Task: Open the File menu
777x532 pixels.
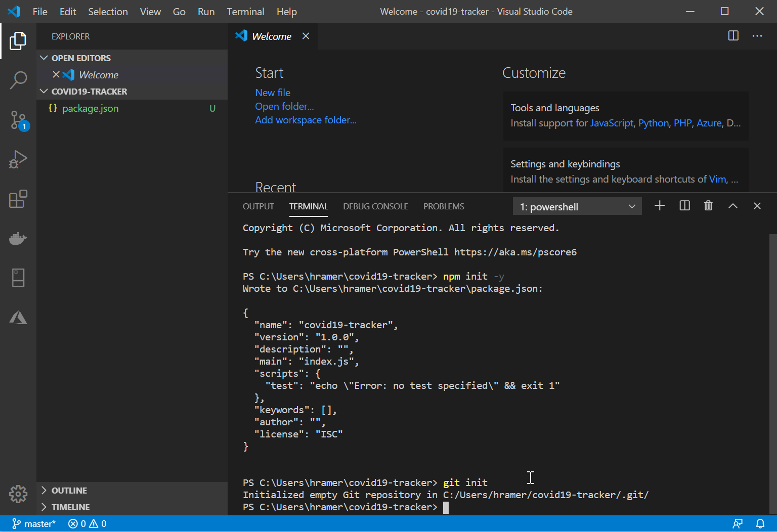Action: pyautogui.click(x=40, y=11)
